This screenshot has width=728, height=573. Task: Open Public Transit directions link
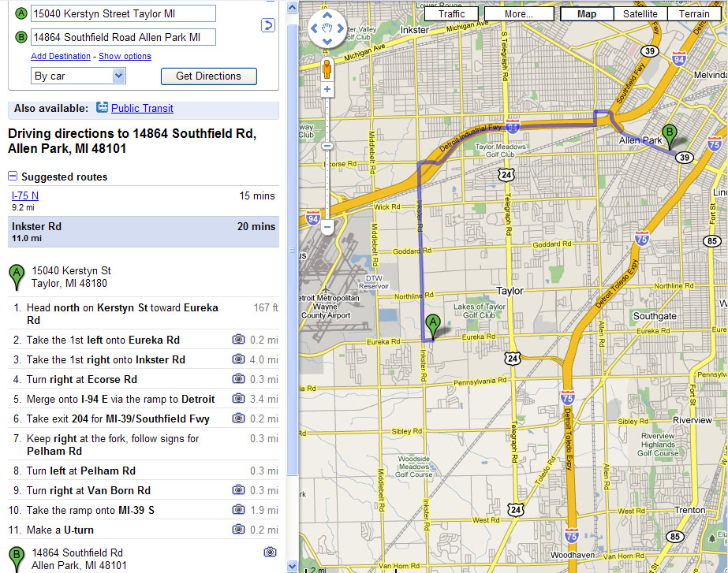(142, 109)
